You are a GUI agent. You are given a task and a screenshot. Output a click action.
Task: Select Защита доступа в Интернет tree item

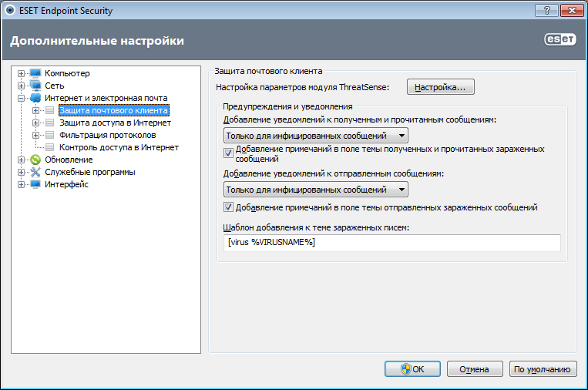click(115, 123)
